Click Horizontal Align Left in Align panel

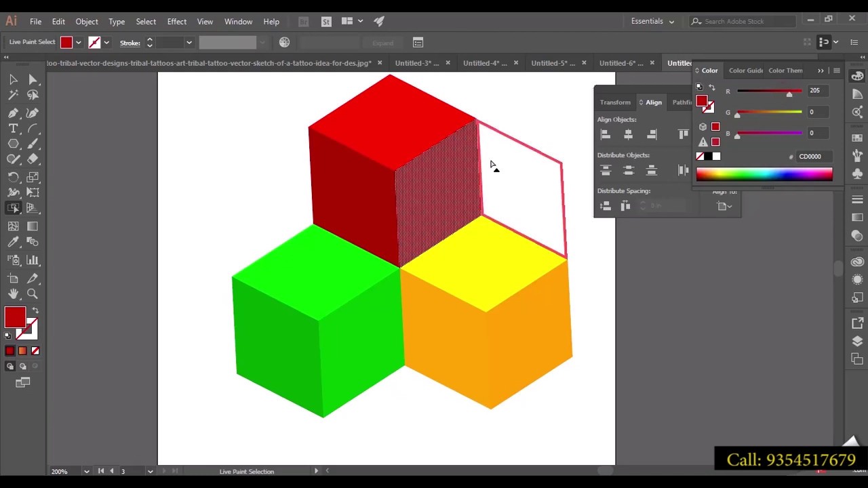point(606,134)
